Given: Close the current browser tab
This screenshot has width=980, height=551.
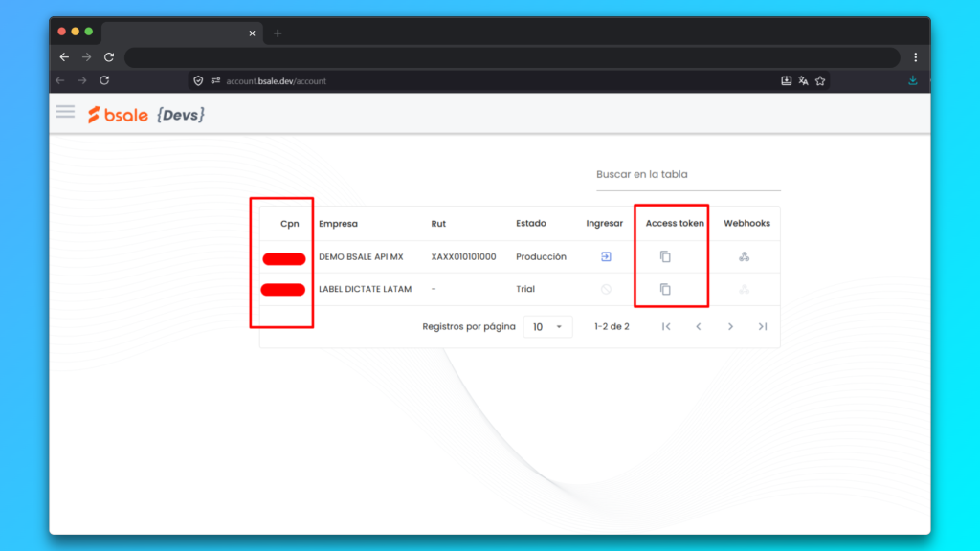Looking at the screenshot, I should tap(252, 33).
